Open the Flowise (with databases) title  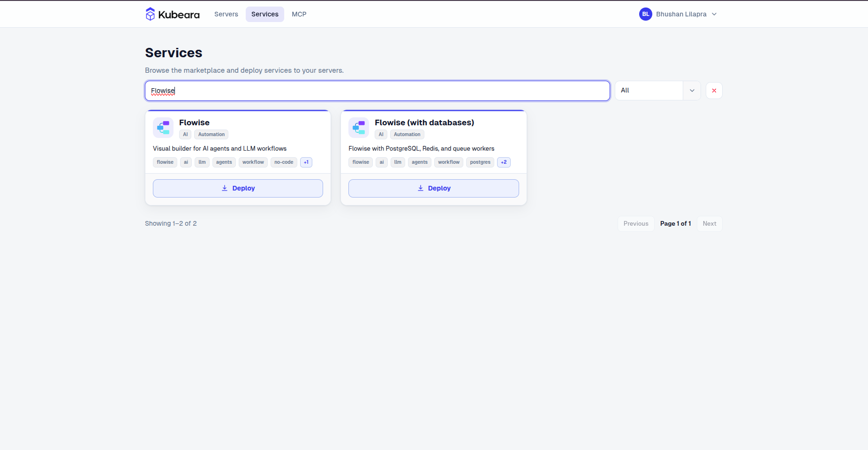coord(424,122)
